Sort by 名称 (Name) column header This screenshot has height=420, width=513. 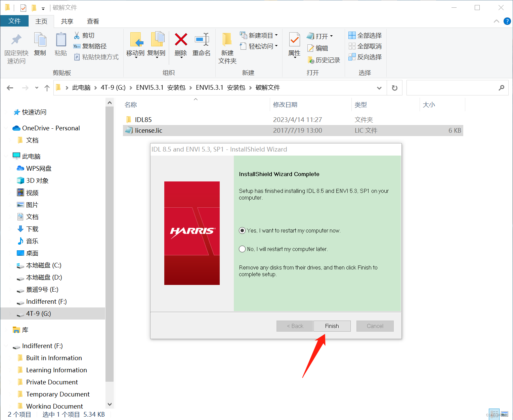click(131, 105)
